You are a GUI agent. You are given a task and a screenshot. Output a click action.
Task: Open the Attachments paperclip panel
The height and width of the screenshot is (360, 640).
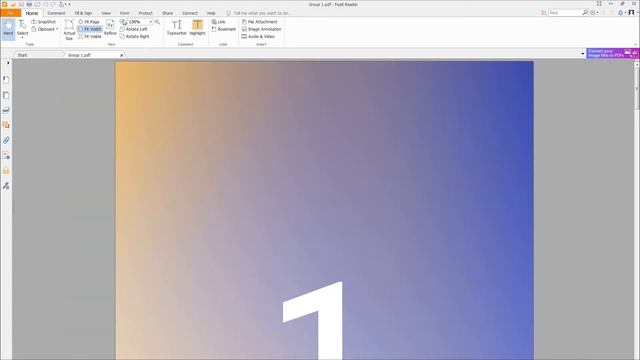point(6,140)
